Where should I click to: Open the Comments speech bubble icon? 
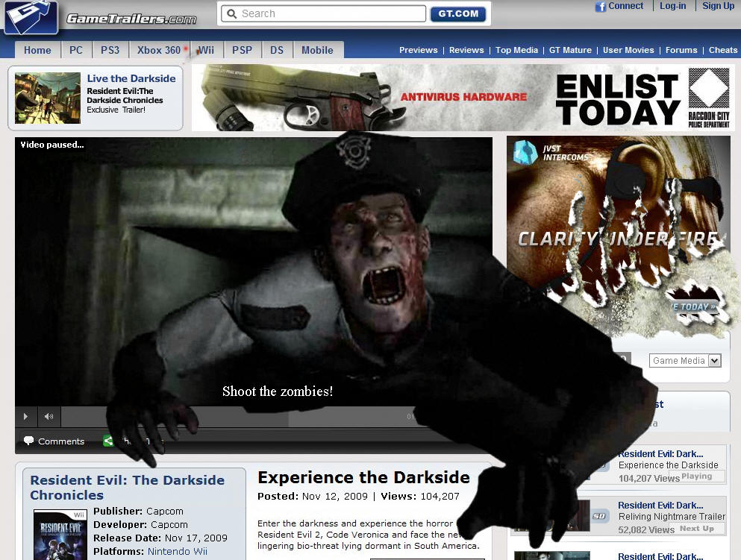tap(28, 441)
